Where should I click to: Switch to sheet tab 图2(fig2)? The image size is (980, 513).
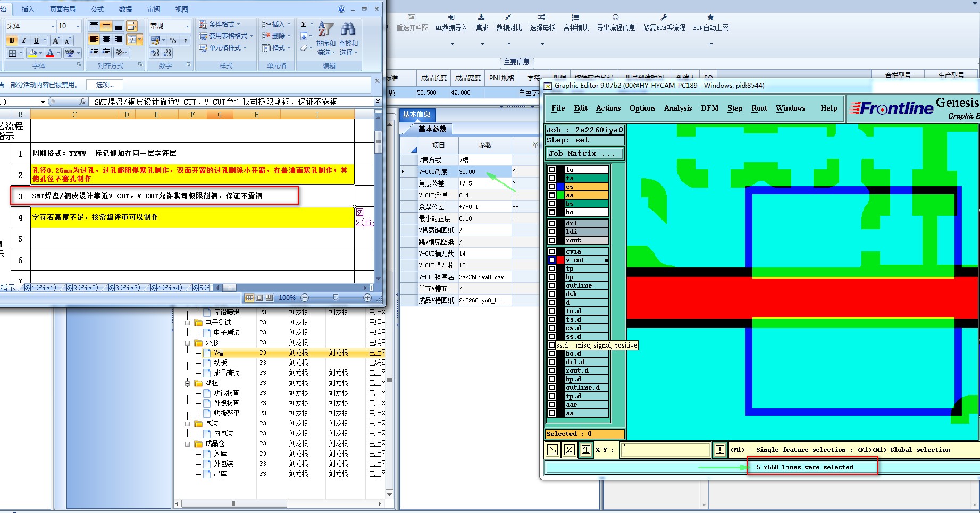(x=82, y=288)
